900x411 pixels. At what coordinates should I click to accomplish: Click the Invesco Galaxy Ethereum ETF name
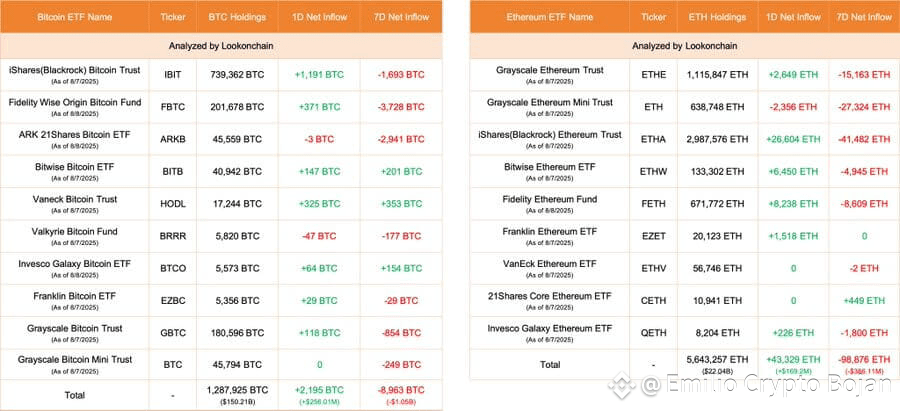coord(549,328)
